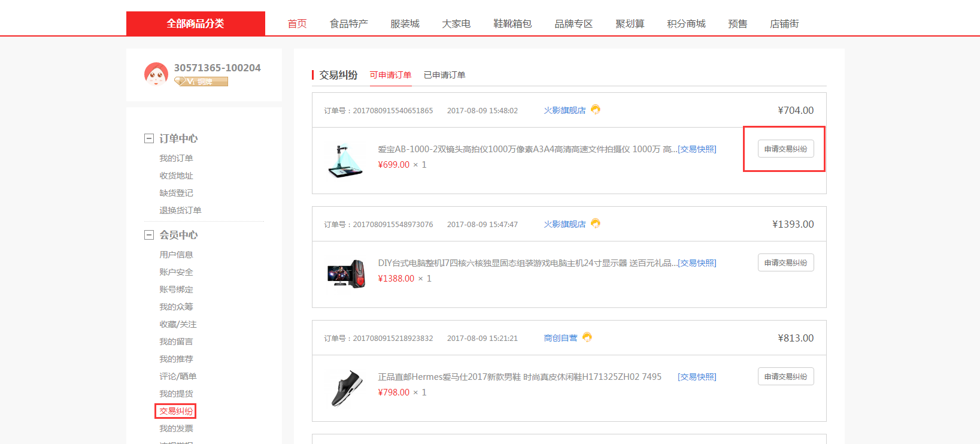Open 我的众筹 in sidebar
Screen dimensions: 980x444
[176, 307]
